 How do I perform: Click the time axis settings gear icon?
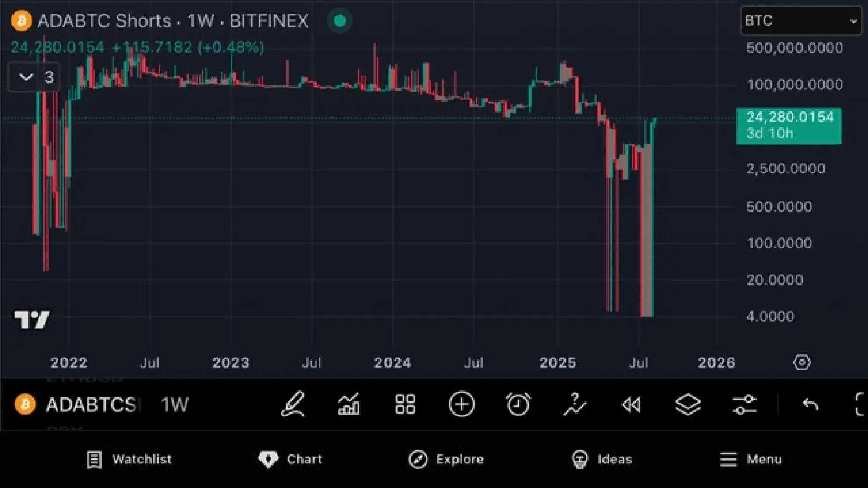802,363
